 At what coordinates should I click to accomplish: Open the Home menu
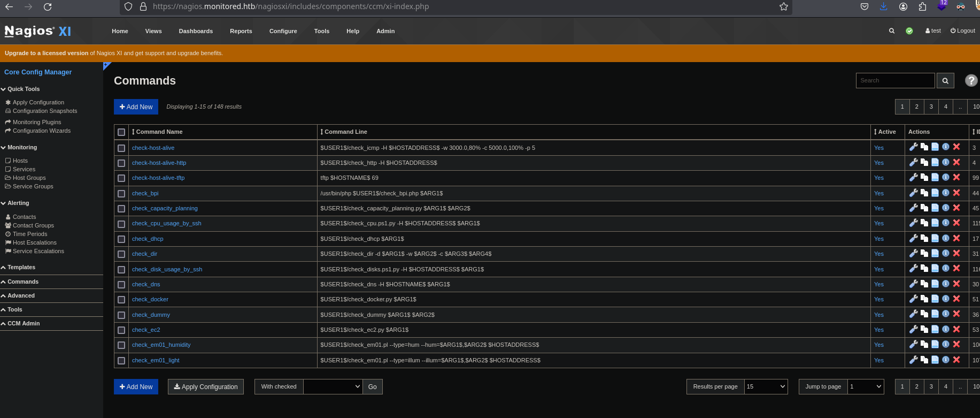click(x=120, y=31)
